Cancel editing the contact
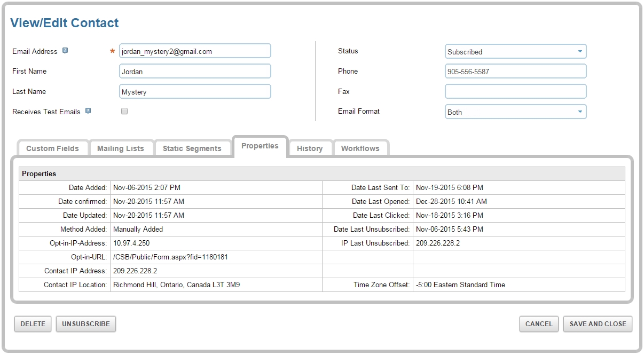This screenshot has width=644, height=355. click(x=539, y=324)
